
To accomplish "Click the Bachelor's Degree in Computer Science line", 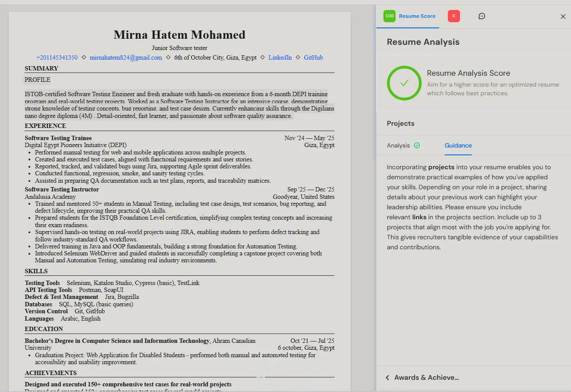I will click(x=140, y=341).
